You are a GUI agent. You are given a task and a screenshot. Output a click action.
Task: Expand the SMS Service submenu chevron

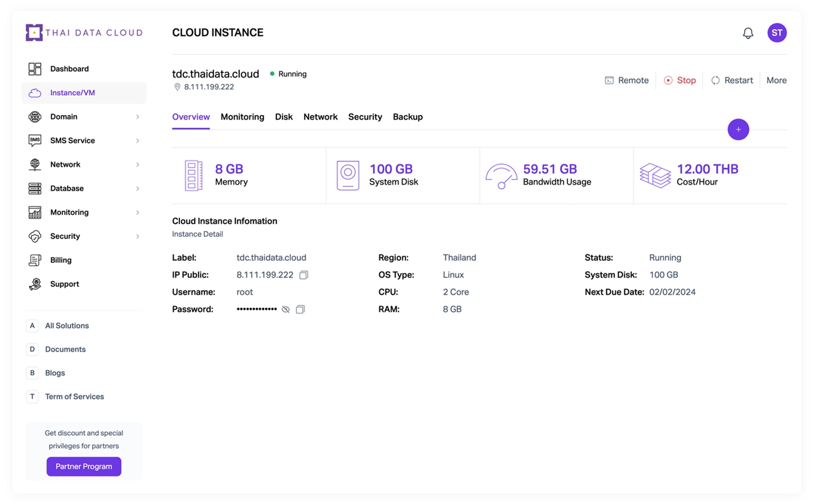pyautogui.click(x=138, y=141)
